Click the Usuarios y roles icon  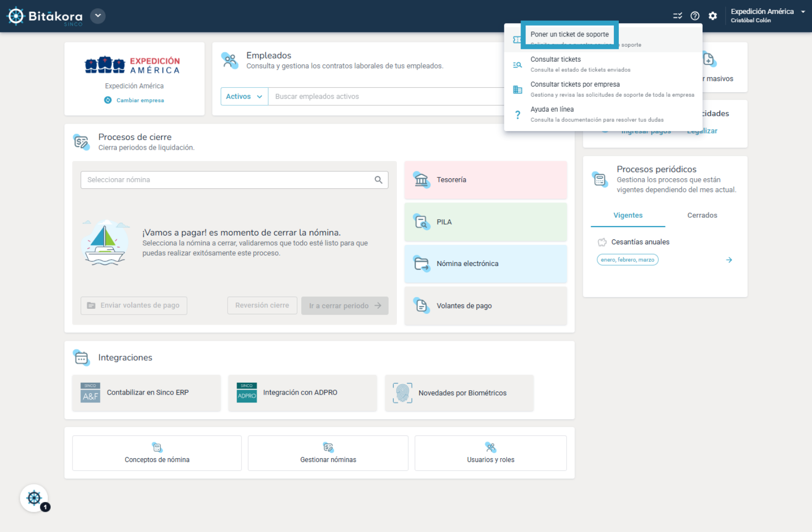tap(491, 447)
